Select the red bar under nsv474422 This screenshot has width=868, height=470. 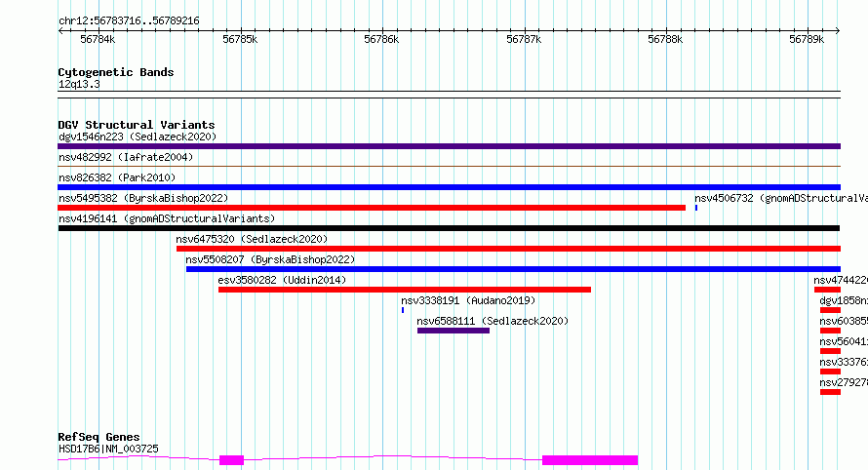827,290
